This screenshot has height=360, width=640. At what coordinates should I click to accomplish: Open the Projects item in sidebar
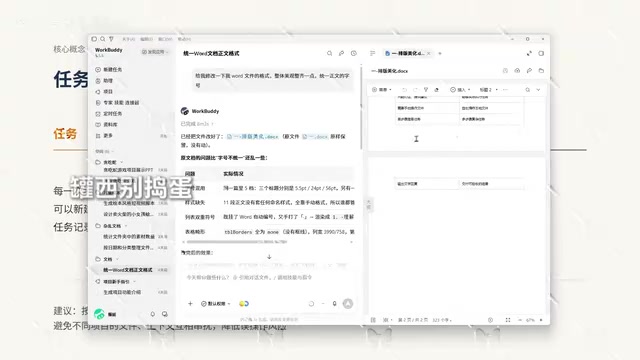(105, 91)
